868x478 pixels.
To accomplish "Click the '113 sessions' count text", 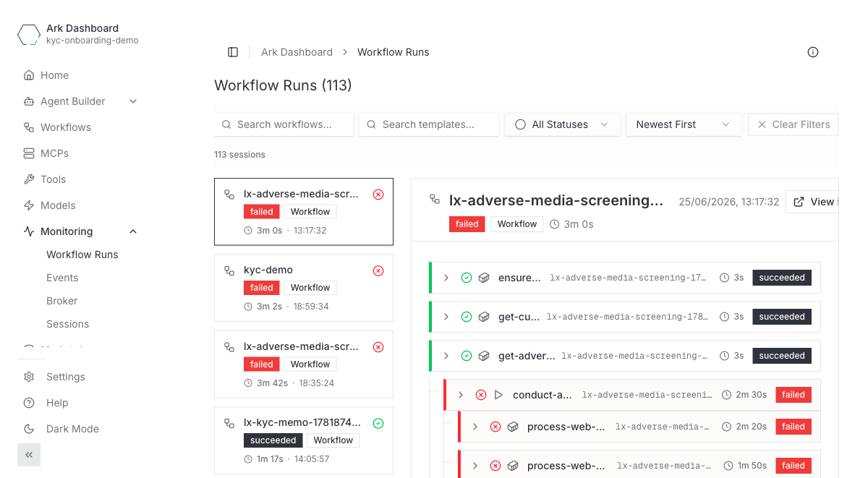I will click(239, 155).
